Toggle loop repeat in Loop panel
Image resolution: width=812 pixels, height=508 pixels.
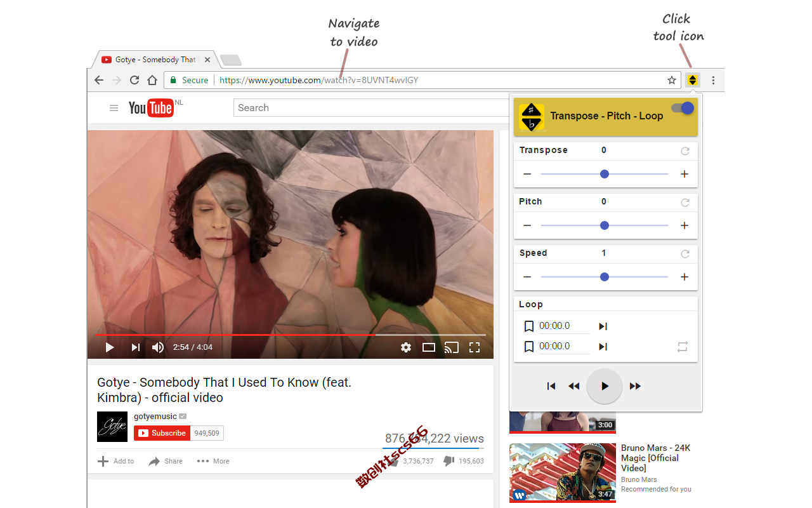[683, 347]
